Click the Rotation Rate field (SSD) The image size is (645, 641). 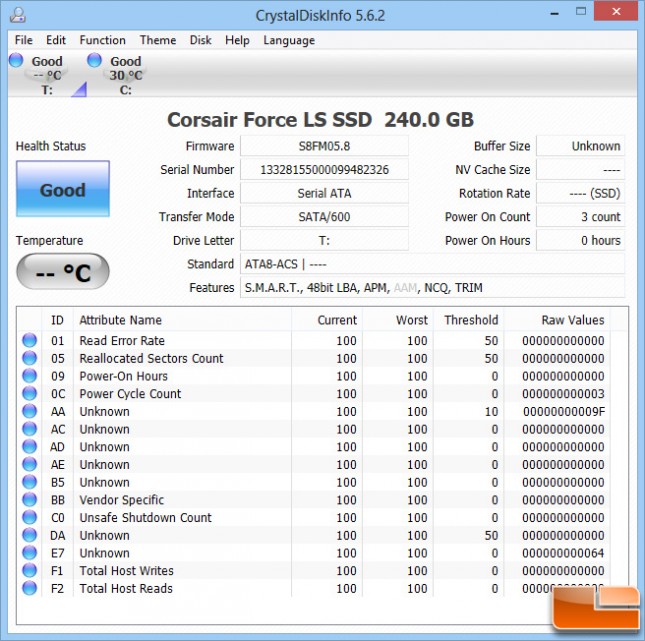click(580, 193)
